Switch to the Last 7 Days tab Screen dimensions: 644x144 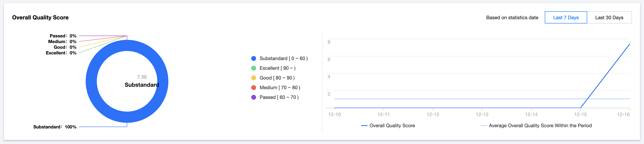tap(566, 18)
